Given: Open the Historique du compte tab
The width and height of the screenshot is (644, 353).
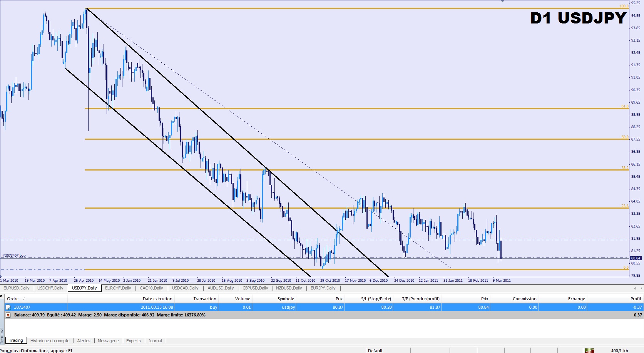Looking at the screenshot, I should click(x=50, y=341).
